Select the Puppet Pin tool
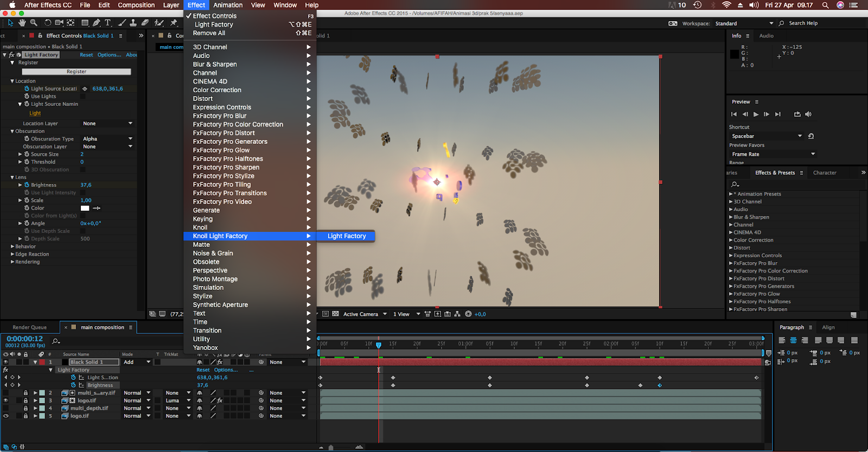This screenshot has height=452, width=868. coord(174,23)
